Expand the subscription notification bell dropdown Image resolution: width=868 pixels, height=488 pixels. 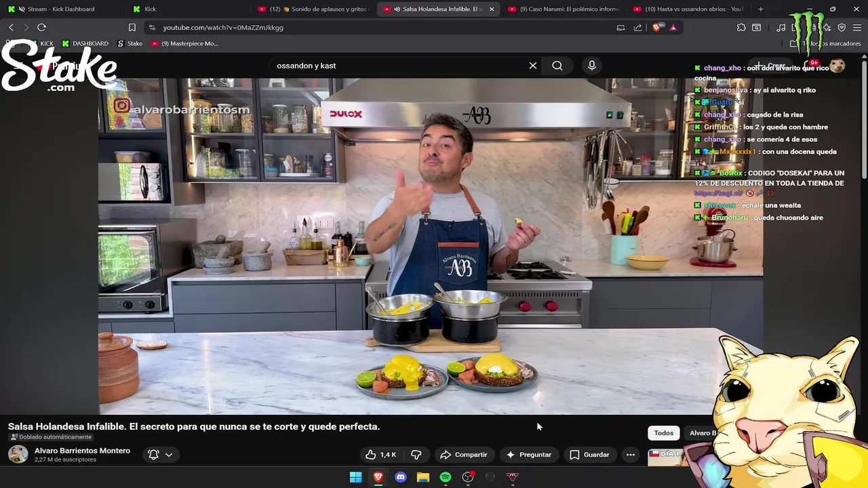coord(161,455)
